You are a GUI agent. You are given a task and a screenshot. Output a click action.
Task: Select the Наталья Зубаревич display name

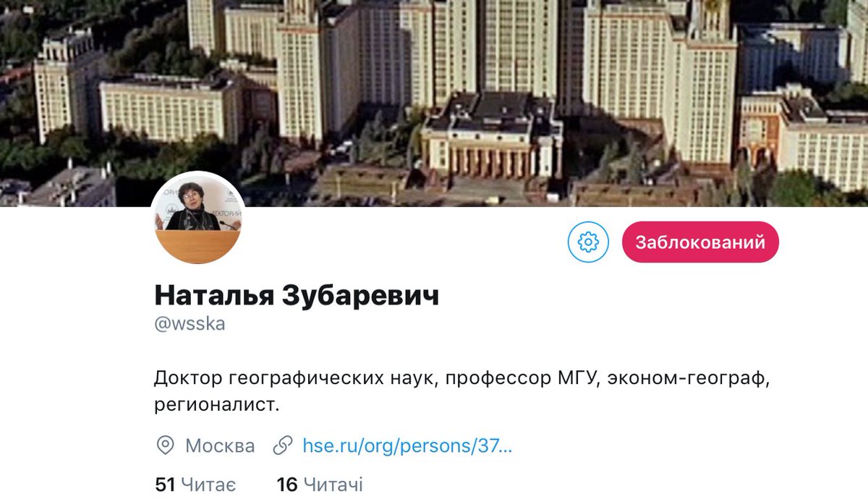297,295
